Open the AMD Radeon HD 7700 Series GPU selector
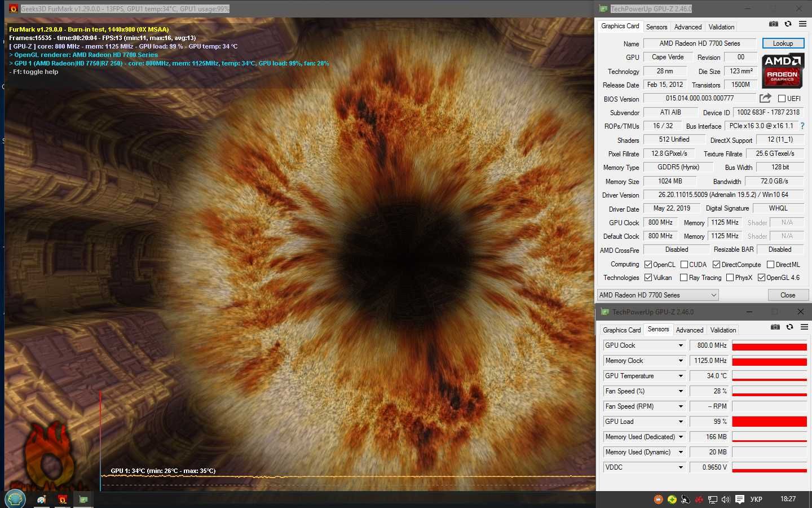812x508 pixels. pyautogui.click(x=657, y=295)
